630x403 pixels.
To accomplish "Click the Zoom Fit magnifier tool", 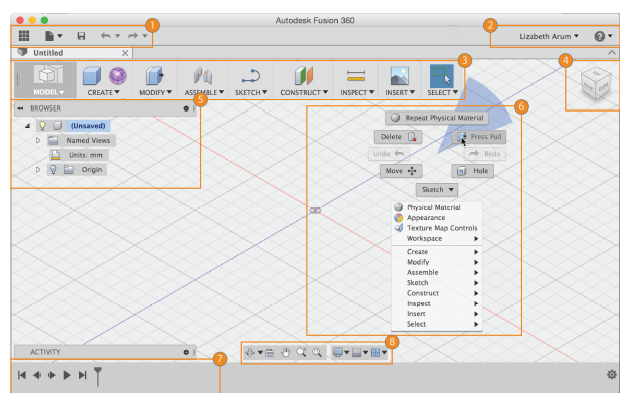I will (317, 353).
